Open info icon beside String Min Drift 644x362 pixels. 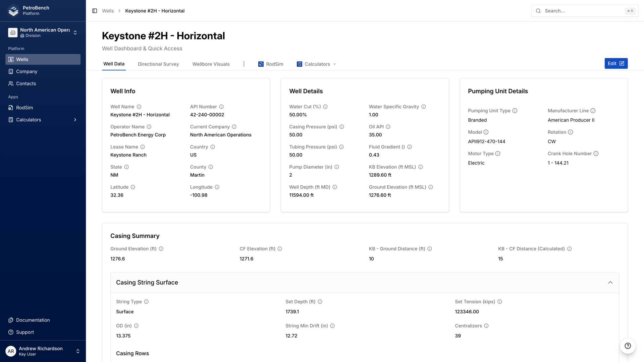point(332,326)
